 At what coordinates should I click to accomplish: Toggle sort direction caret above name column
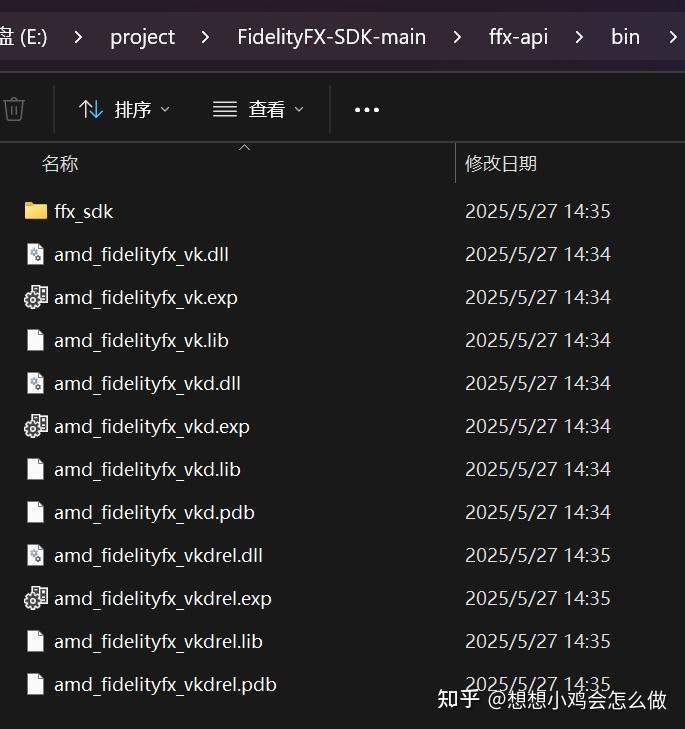tap(244, 147)
